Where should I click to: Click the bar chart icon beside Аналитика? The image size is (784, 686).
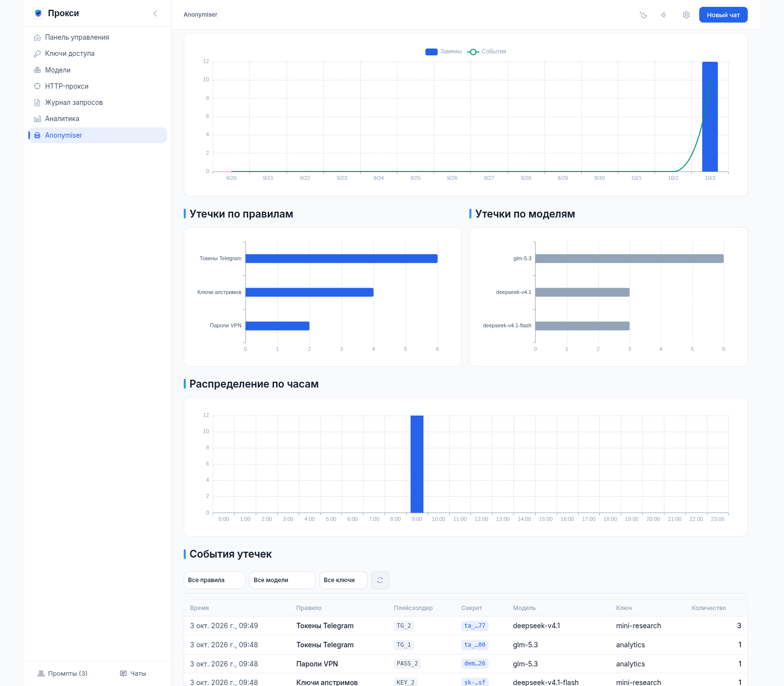(x=37, y=119)
